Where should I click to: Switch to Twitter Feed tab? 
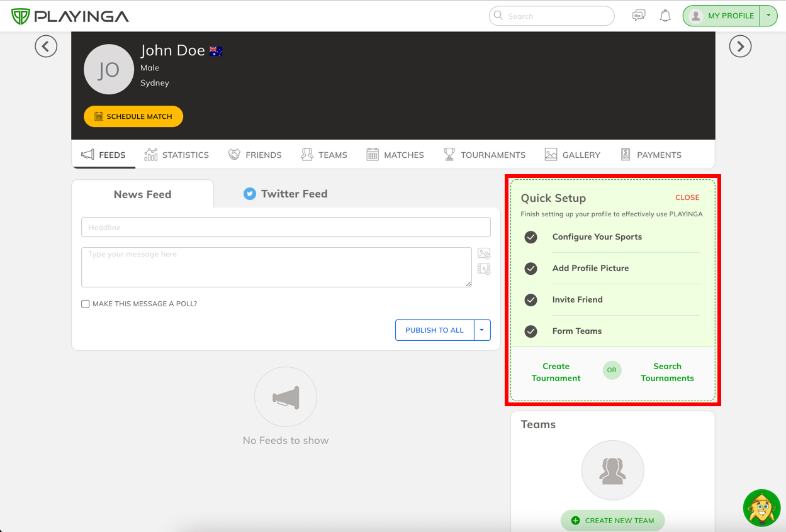pos(286,194)
